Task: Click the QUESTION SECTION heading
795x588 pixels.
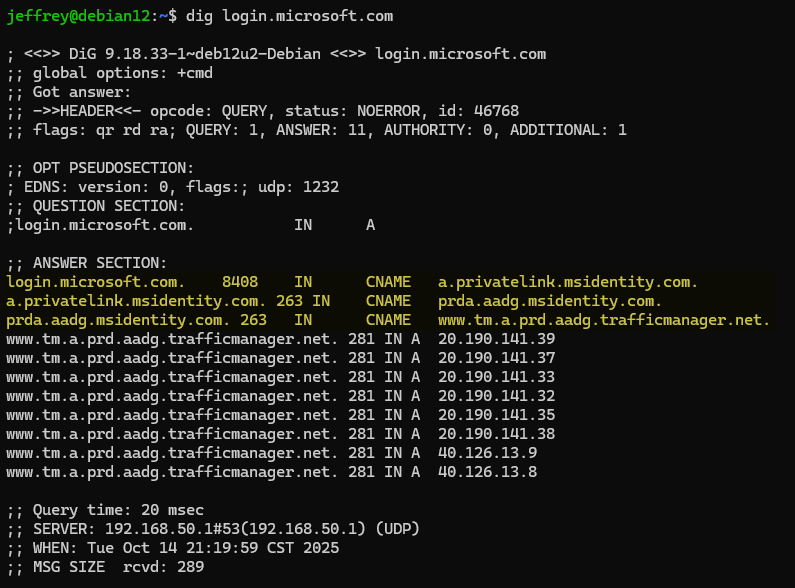Action: [96, 206]
